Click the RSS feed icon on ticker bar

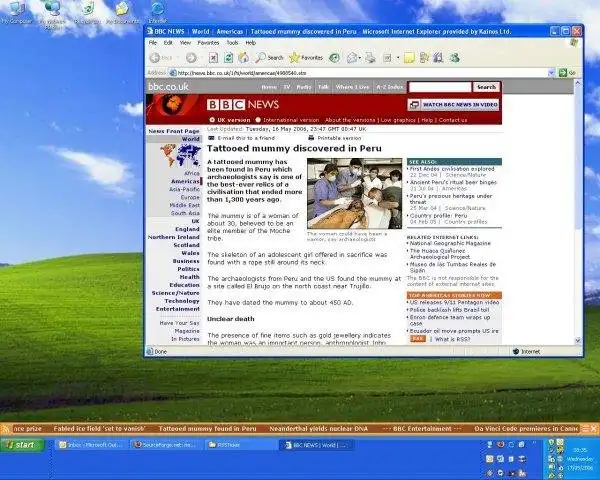pyautogui.click(x=5, y=429)
